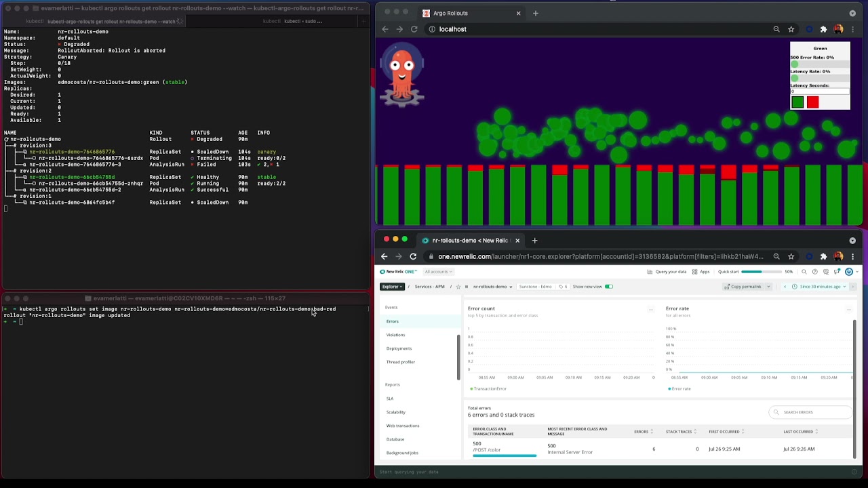Go back in Argo Rollouts browser window
This screenshot has height=488, width=868.
(x=385, y=29)
